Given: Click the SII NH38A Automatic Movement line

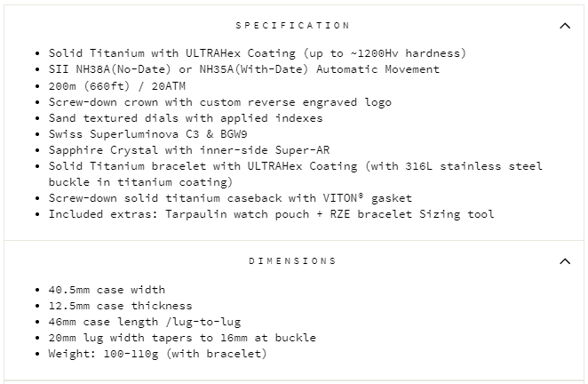Looking at the screenshot, I should (x=243, y=69).
